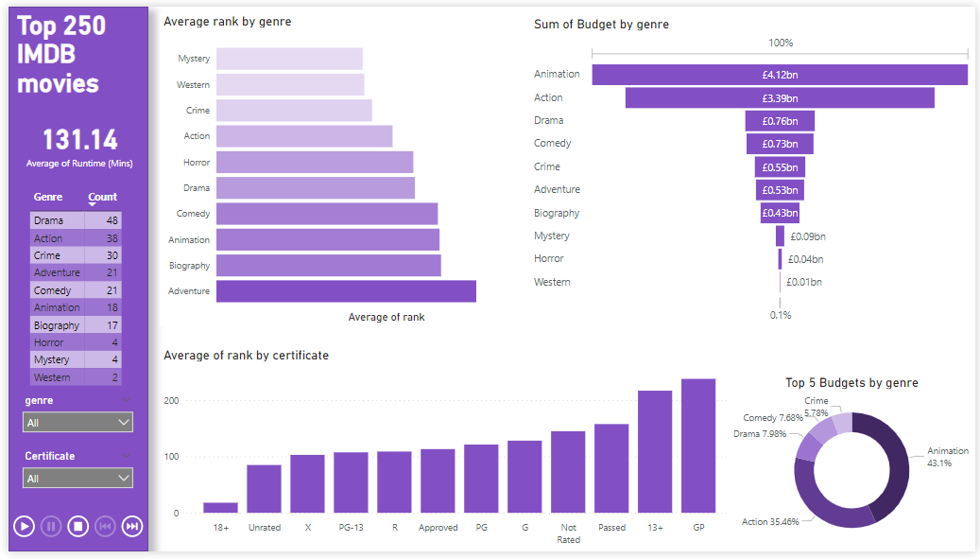Click the skip-to-beginning icon
The image size is (980, 559).
click(105, 526)
